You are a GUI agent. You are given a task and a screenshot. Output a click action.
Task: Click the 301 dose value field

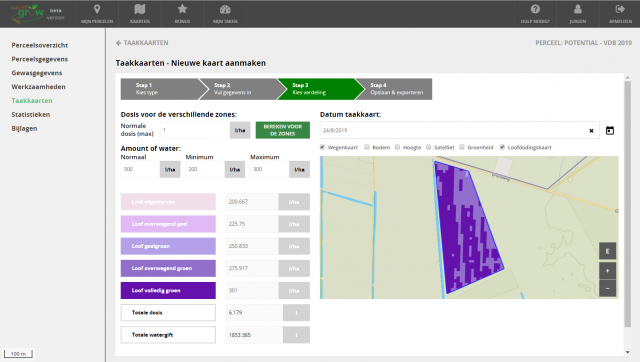[252, 291]
